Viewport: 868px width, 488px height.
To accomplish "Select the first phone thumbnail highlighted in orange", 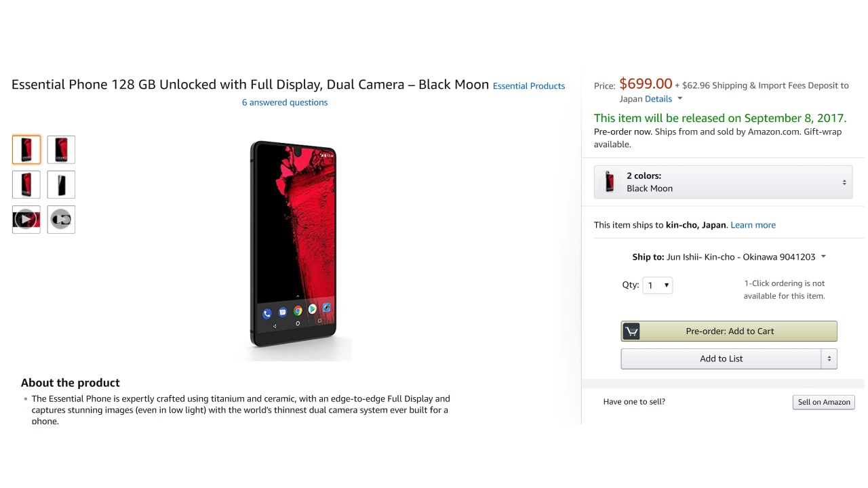I will (x=26, y=150).
